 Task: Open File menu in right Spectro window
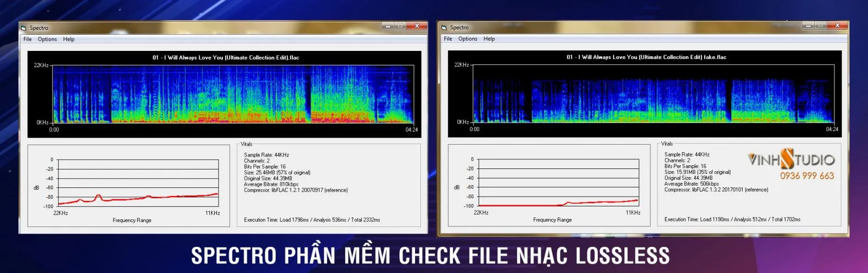point(448,38)
